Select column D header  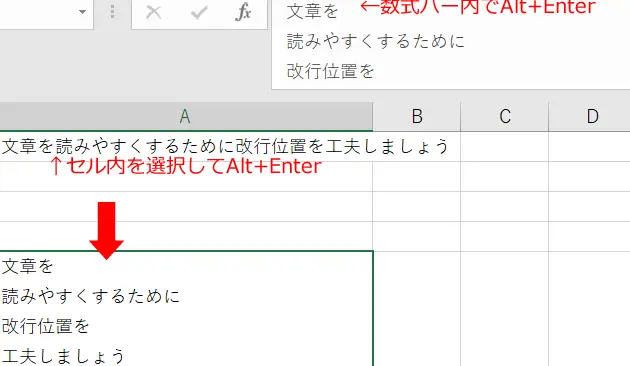pos(589,117)
